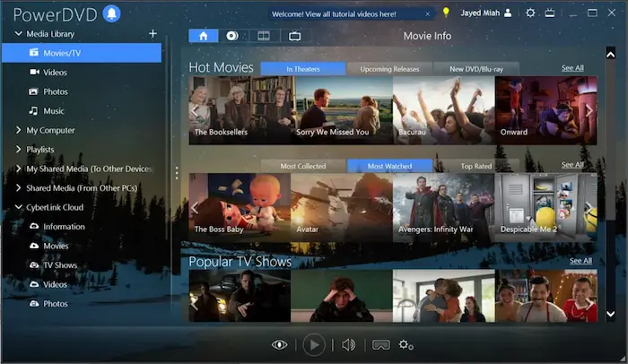
Task: Select the Upcoming Releases tab
Action: tap(390, 69)
